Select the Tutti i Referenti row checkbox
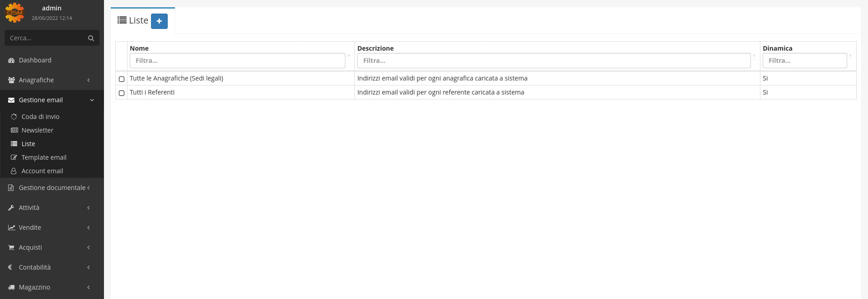The width and height of the screenshot is (868, 299). pyautogui.click(x=122, y=93)
